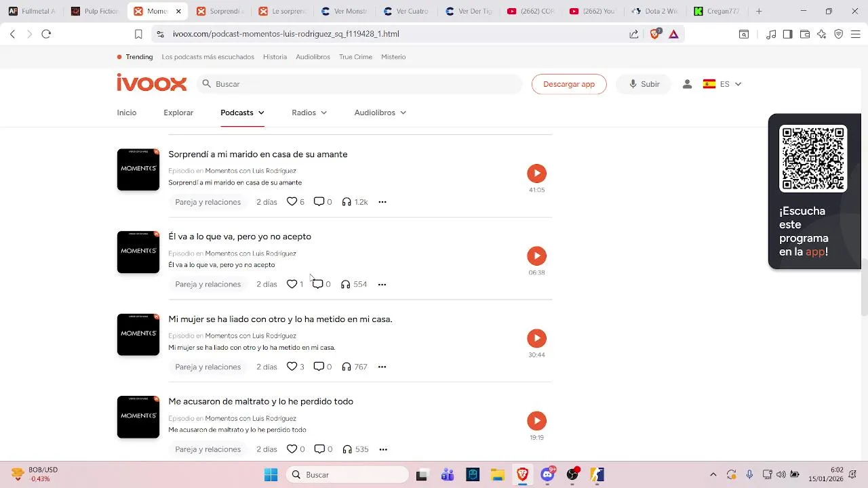This screenshot has width=868, height=488.
Task: Click the iVoox Buscar search field
Action: point(359,84)
